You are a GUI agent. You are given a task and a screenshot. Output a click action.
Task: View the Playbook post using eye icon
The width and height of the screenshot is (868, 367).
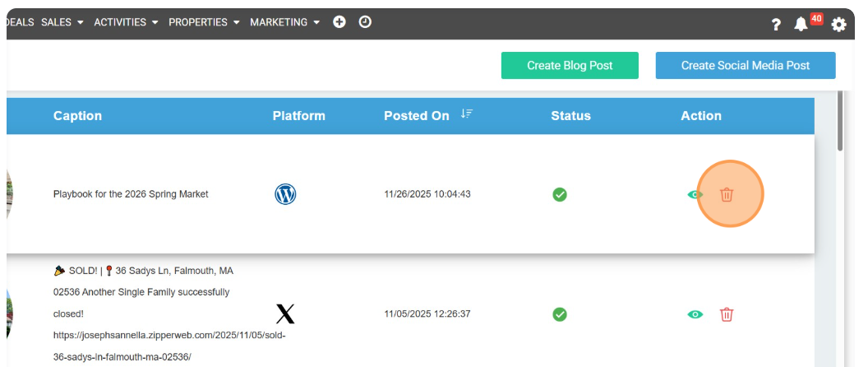pos(695,195)
